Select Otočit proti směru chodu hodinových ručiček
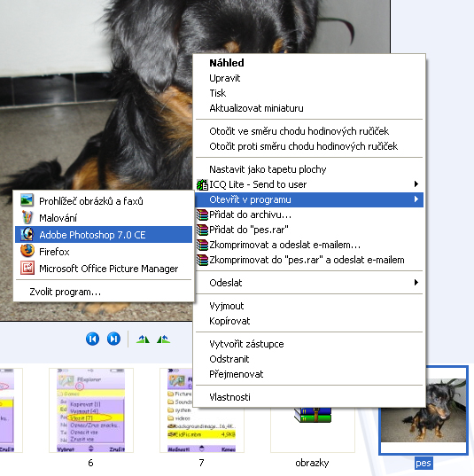Screen dimensions: 474x476 [x=309, y=146]
